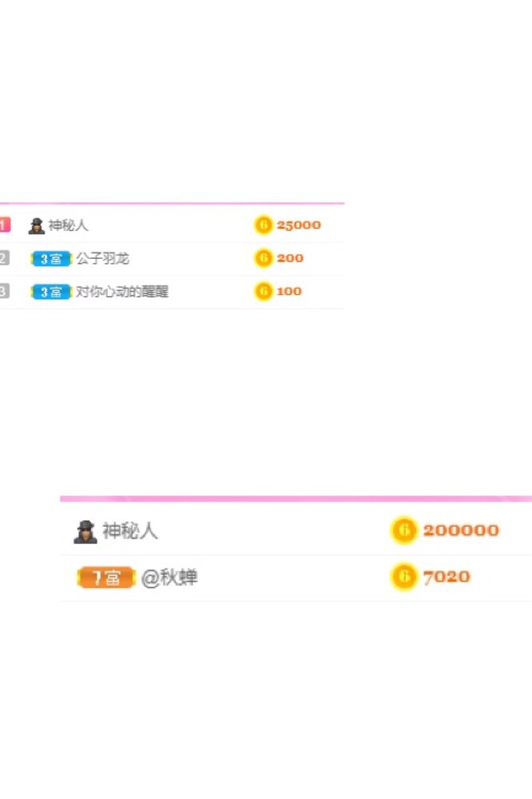Click the gold coin icon next to 200
The height and width of the screenshot is (799, 532).
point(264,258)
